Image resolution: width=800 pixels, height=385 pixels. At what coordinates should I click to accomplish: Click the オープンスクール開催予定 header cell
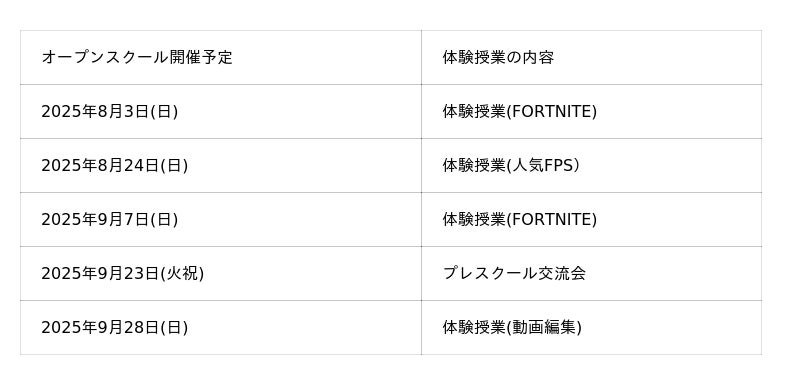[x=221, y=58]
